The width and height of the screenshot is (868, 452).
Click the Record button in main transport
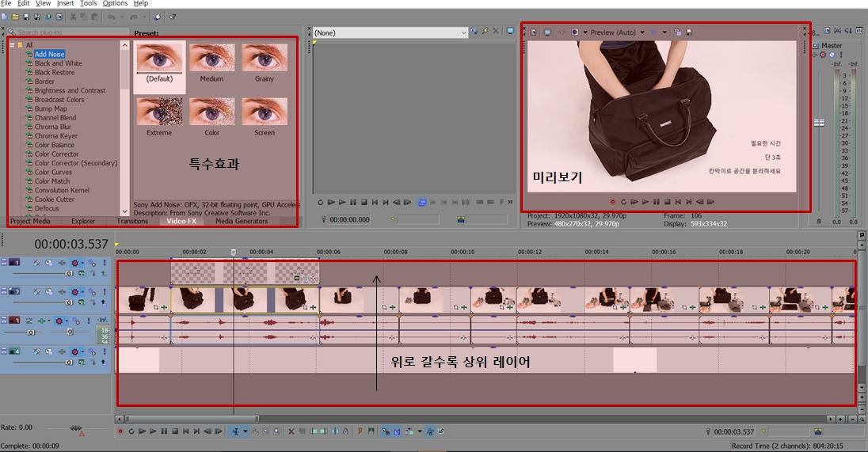click(x=120, y=431)
